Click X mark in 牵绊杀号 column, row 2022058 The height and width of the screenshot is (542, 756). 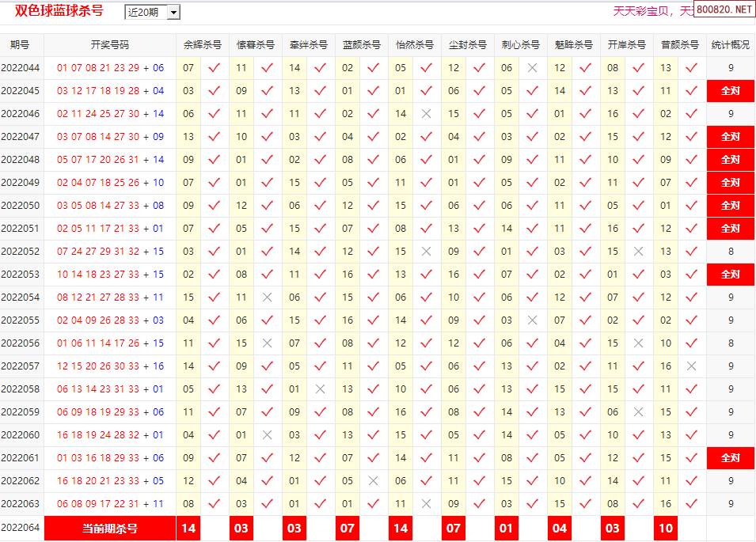click(x=320, y=388)
